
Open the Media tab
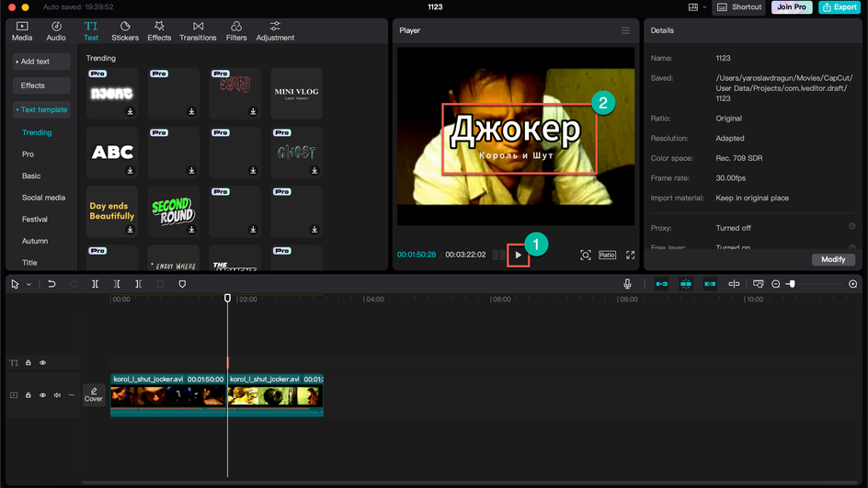point(22,31)
